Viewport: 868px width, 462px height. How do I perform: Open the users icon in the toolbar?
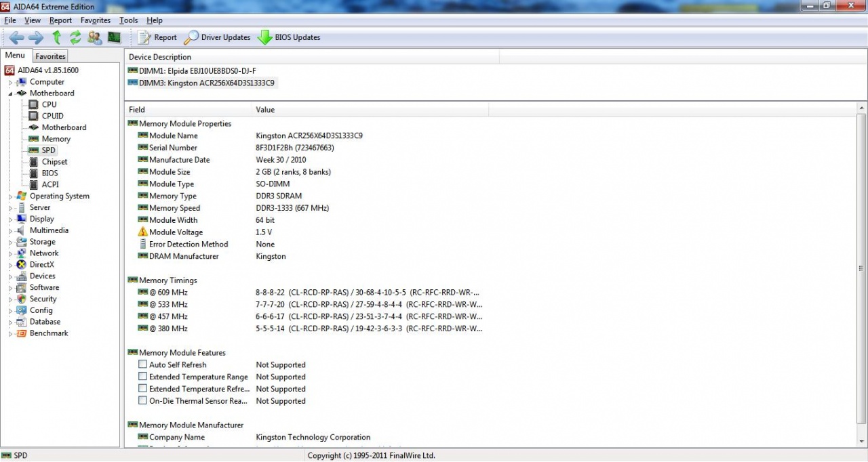click(95, 37)
